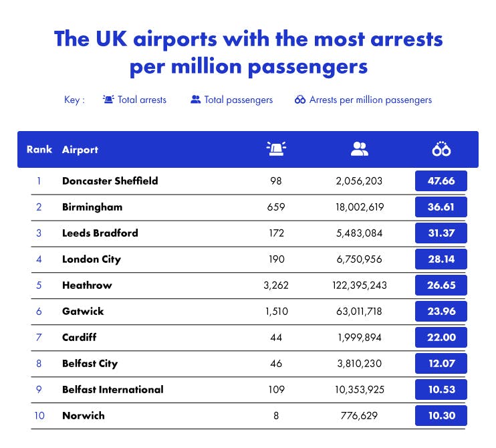This screenshot has width=496, height=448.
Task: Click the Arrests per million passengers key label
Action: [370, 100]
